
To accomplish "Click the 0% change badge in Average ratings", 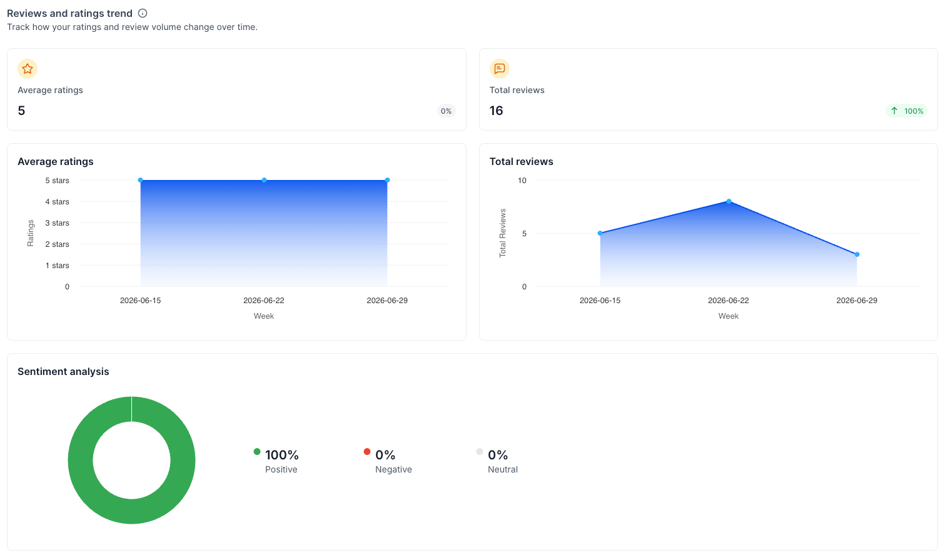I will 446,111.
